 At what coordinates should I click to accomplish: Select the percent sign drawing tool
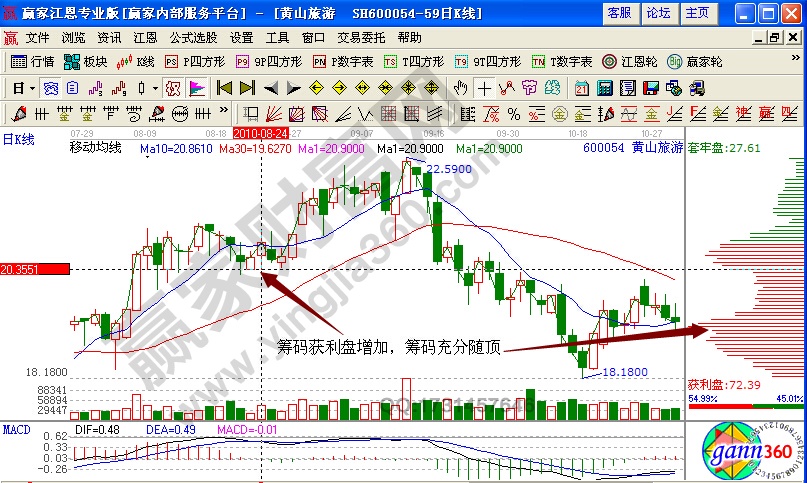point(513,112)
